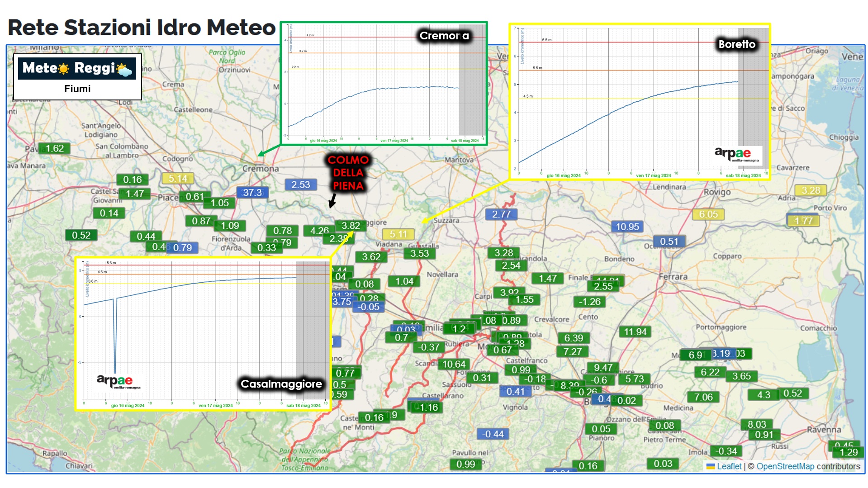Click the blue 2.53 station marker
The width and height of the screenshot is (868, 488).
[300, 185]
